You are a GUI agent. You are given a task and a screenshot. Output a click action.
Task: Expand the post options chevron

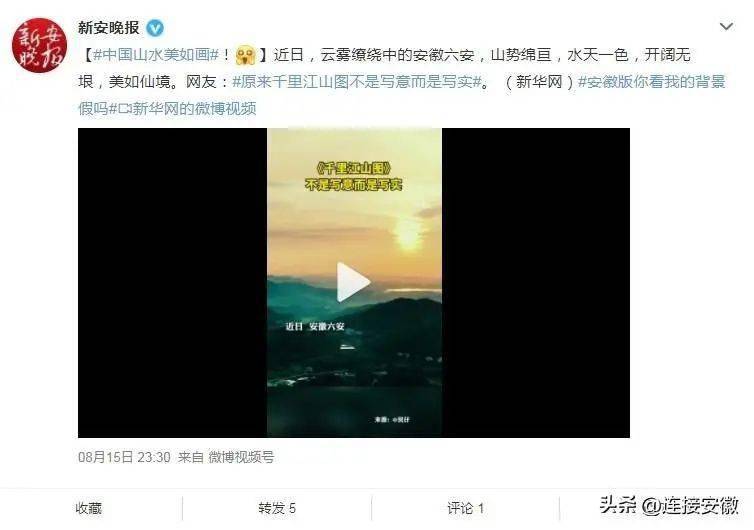[726, 26]
